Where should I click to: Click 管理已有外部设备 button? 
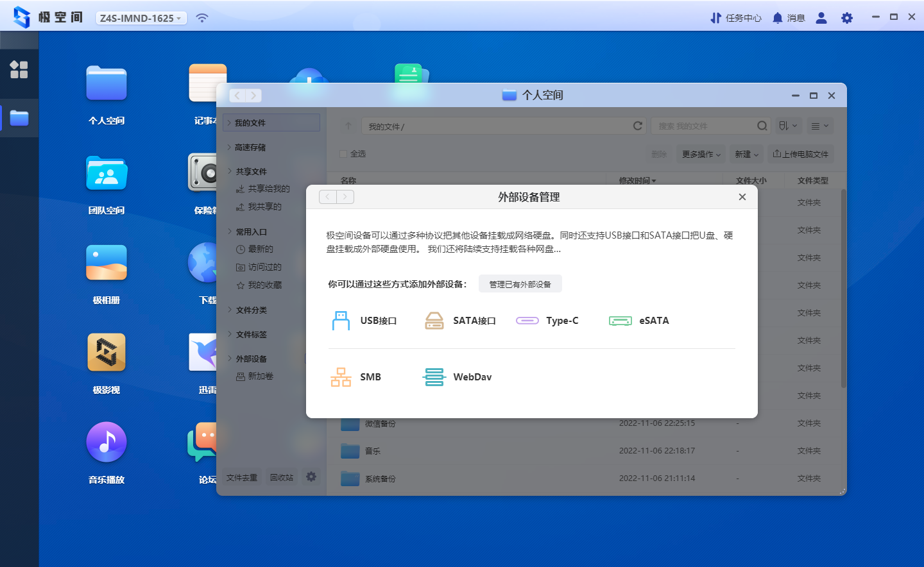pos(520,284)
